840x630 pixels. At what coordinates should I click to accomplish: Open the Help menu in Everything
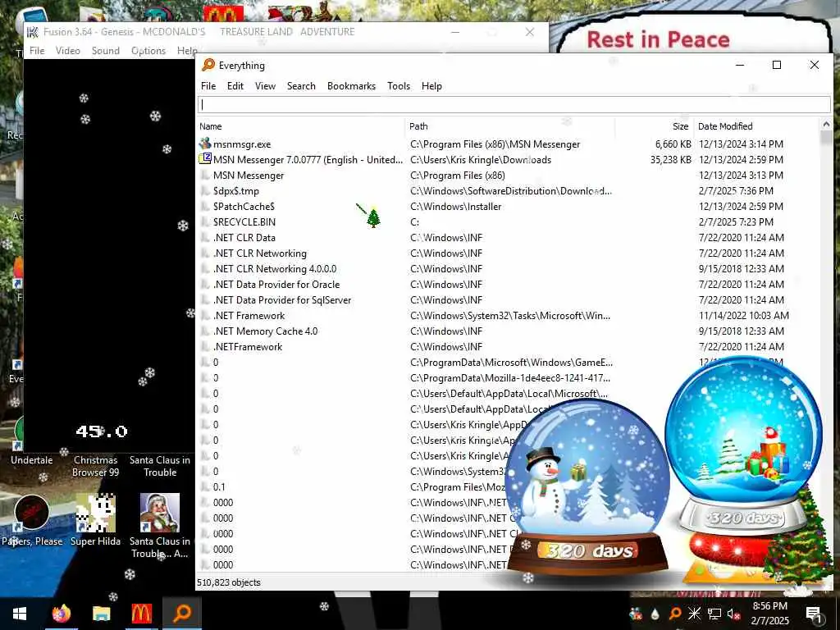431,85
